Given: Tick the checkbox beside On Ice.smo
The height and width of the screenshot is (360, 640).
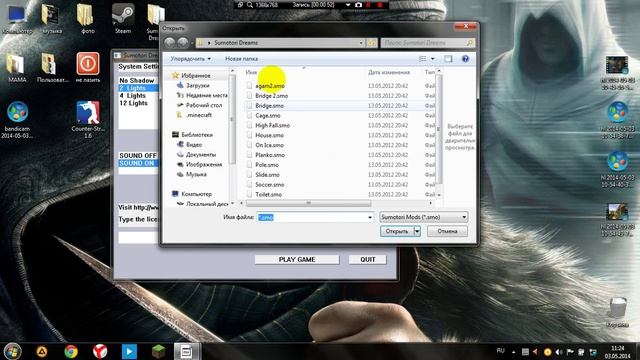Looking at the screenshot, I should (x=249, y=145).
